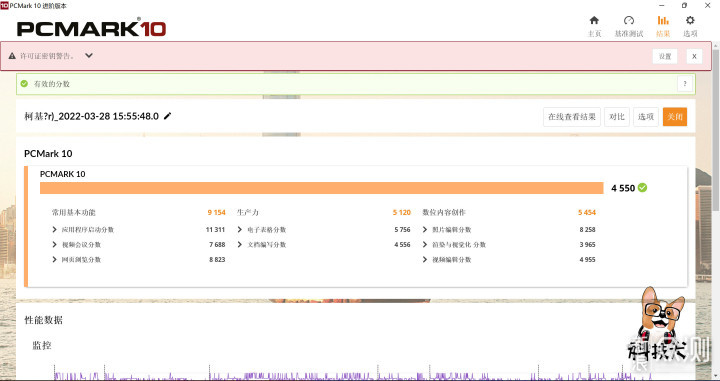Click the orange 关闭 button
This screenshot has height=381, width=720.
coord(675,117)
